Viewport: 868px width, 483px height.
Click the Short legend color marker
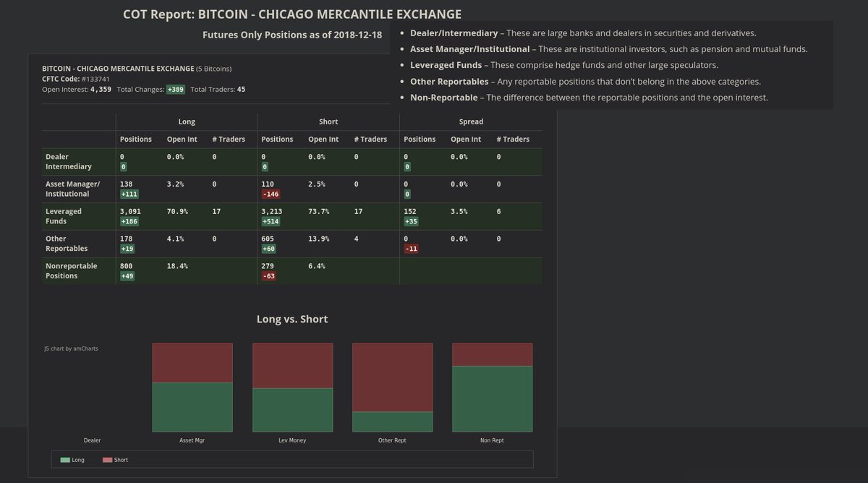point(107,460)
